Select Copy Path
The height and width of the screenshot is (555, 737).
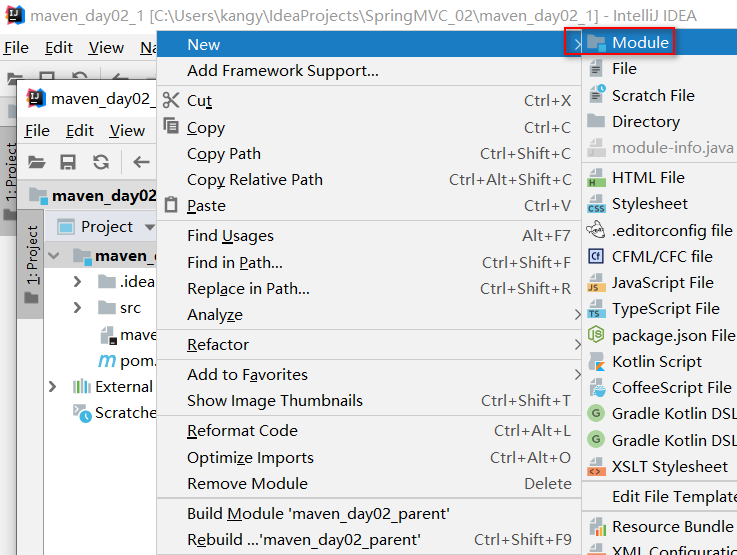coord(369,154)
